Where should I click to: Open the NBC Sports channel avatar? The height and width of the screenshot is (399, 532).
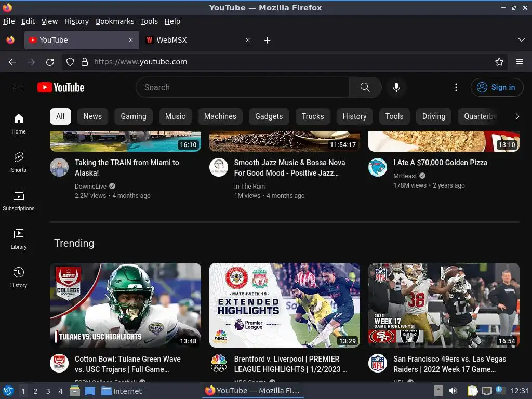(219, 363)
